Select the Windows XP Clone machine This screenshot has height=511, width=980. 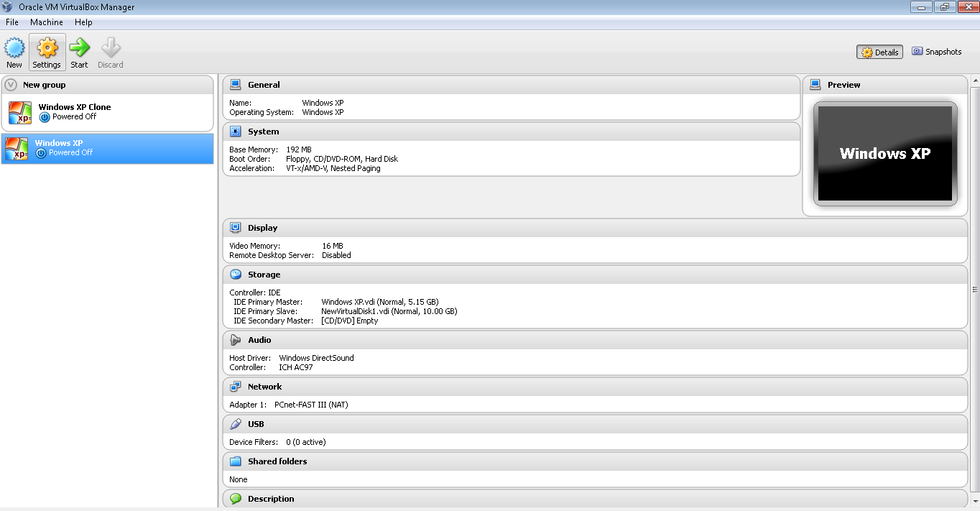[108, 112]
